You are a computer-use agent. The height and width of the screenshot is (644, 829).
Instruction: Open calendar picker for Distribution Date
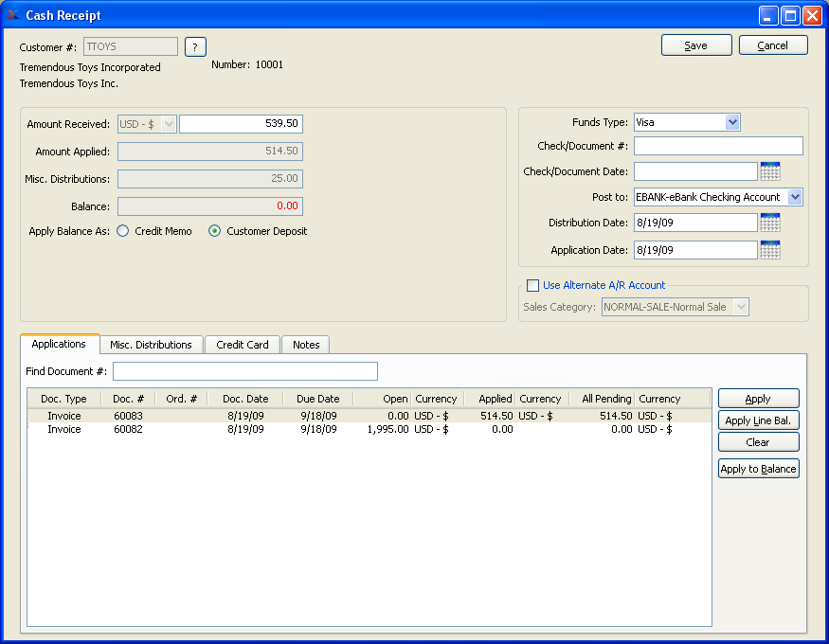click(769, 223)
